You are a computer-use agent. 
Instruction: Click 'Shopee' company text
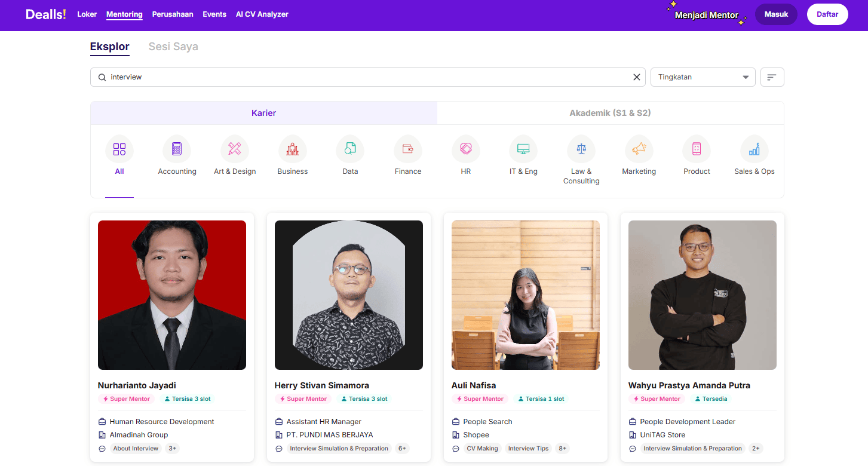point(476,435)
